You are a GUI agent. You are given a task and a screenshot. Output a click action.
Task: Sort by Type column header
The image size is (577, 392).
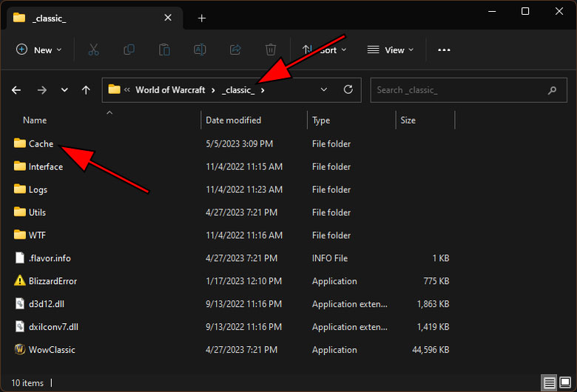click(321, 121)
